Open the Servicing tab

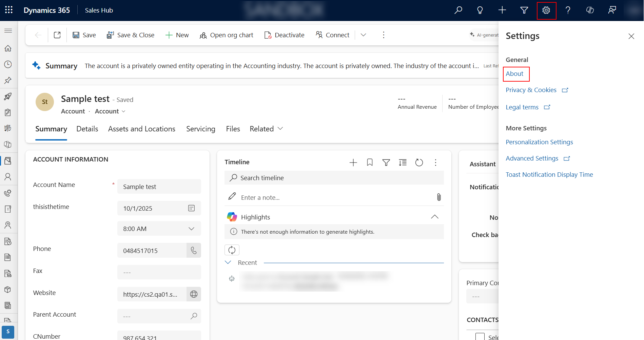point(201,129)
